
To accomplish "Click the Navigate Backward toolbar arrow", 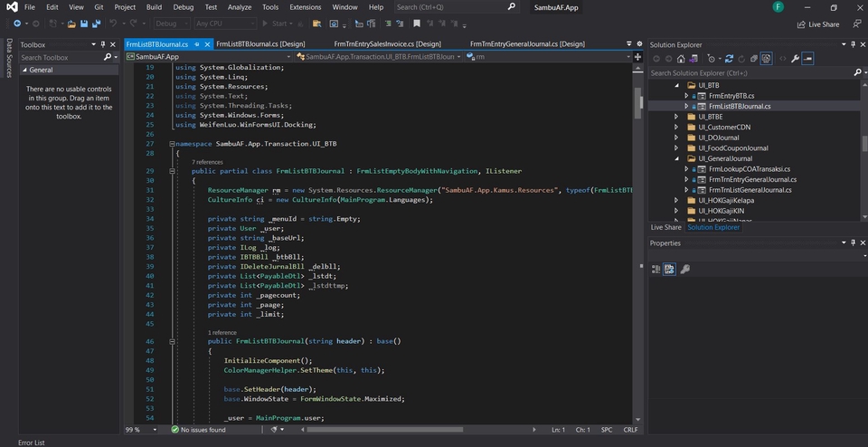I will point(17,24).
